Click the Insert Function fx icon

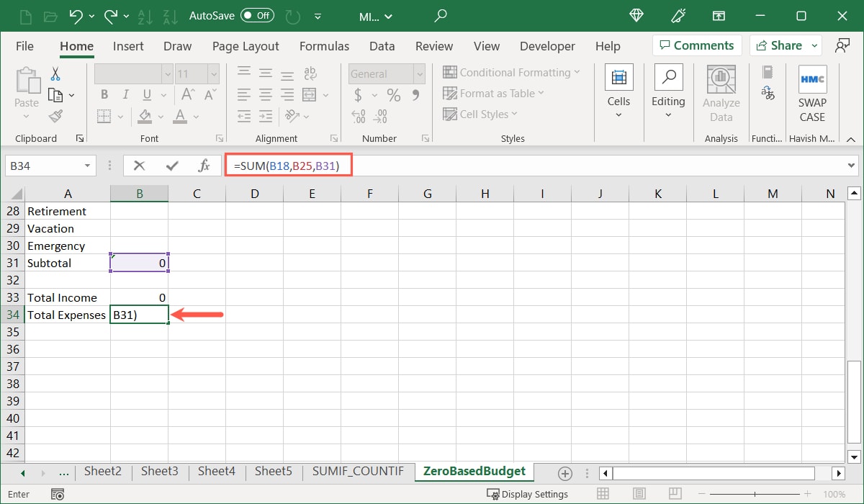tap(205, 165)
